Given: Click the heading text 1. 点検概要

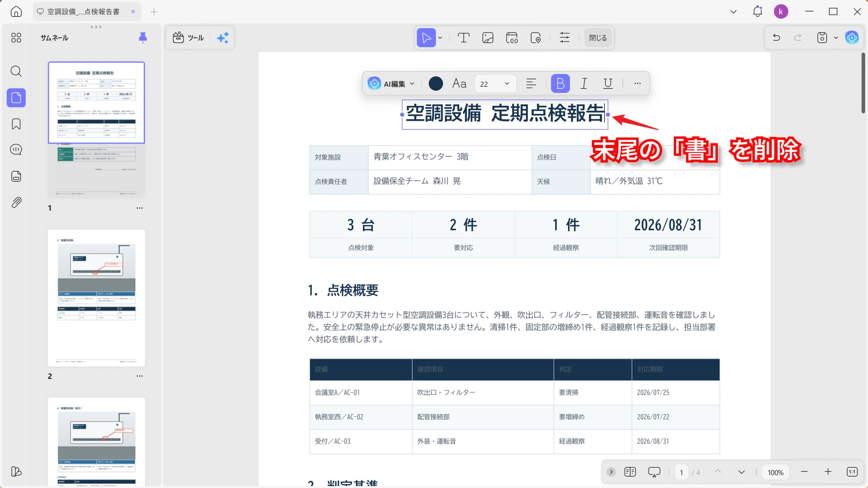Looking at the screenshot, I should [x=343, y=290].
